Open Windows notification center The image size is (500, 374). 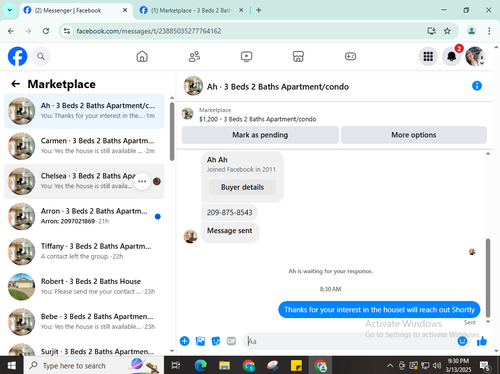coord(485,366)
